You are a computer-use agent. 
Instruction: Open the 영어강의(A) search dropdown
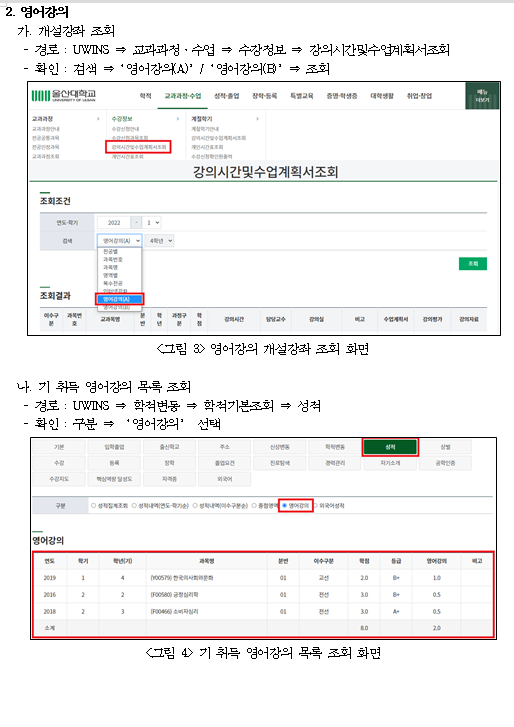120,241
